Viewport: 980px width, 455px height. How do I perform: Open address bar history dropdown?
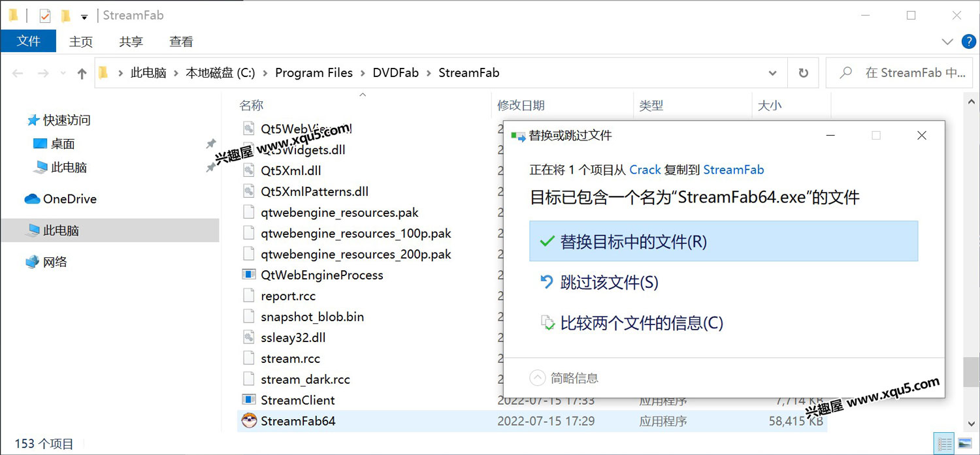(773, 73)
